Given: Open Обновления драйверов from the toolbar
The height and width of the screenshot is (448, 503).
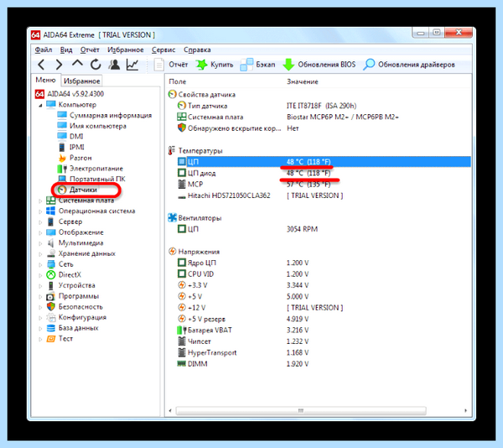Looking at the screenshot, I should (x=409, y=65).
